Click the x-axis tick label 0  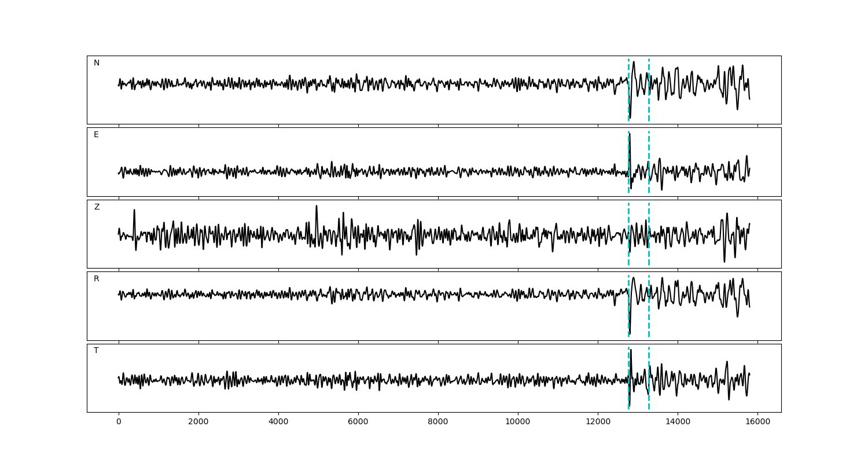coord(119,422)
